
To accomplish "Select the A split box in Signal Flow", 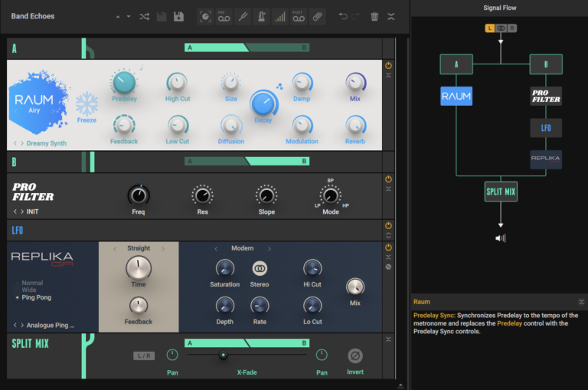I will tap(456, 64).
